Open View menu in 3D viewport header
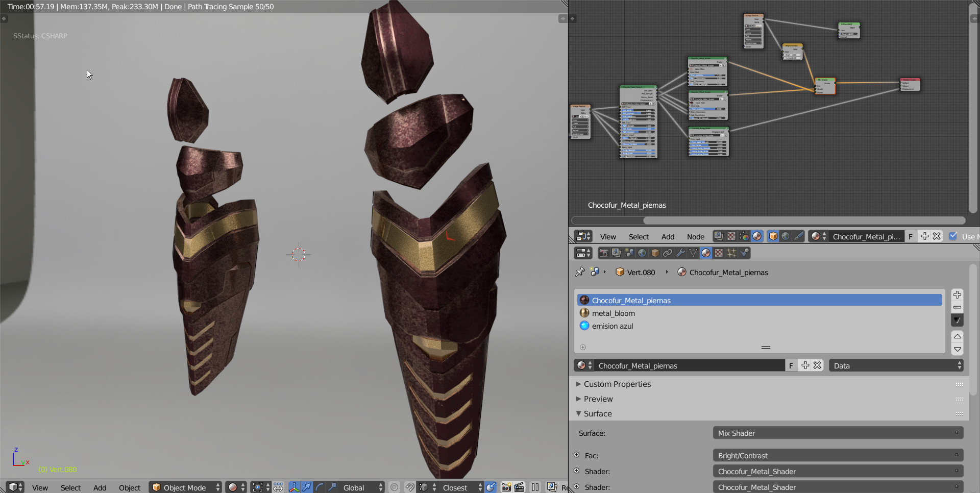This screenshot has height=493, width=980. [40, 487]
